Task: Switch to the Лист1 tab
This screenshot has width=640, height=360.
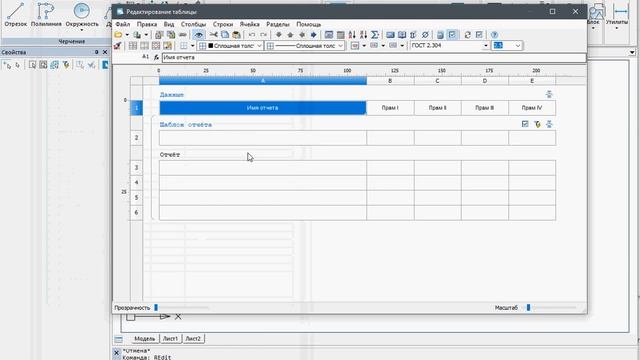Action: click(170, 339)
